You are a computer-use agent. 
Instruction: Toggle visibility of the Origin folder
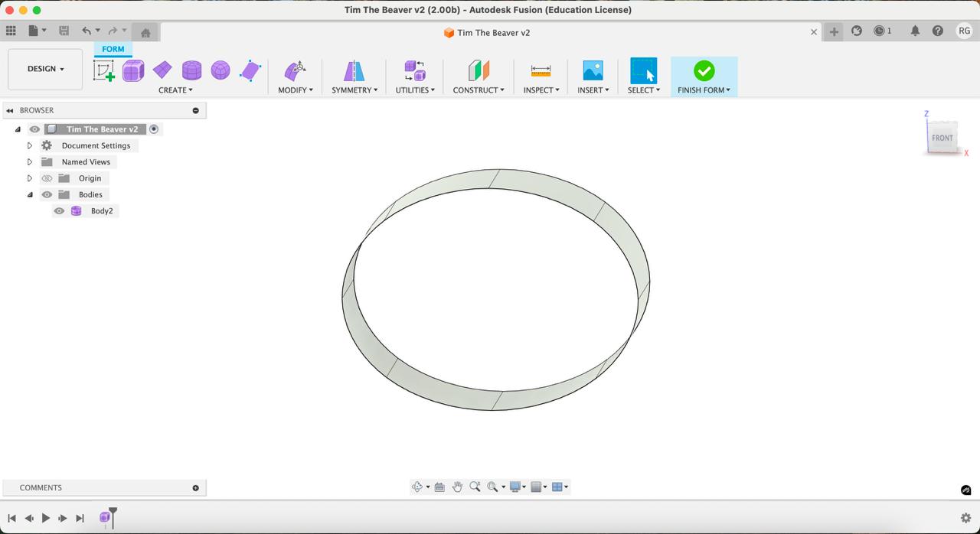click(47, 178)
